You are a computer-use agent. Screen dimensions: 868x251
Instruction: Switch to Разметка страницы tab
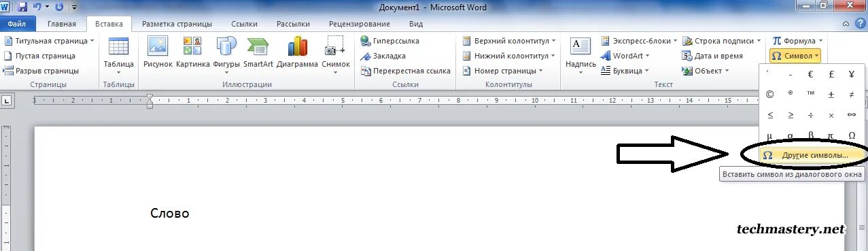(176, 24)
